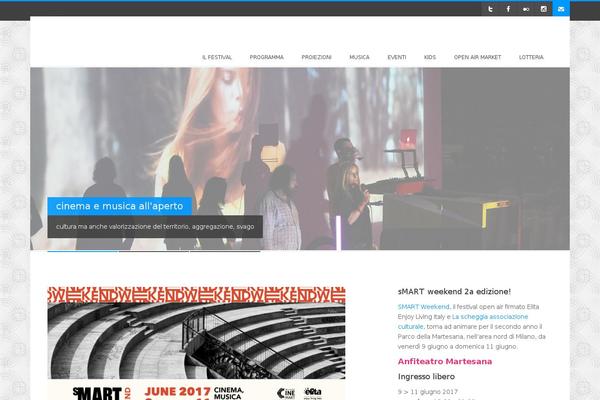Open the KIDS section

pos(430,57)
